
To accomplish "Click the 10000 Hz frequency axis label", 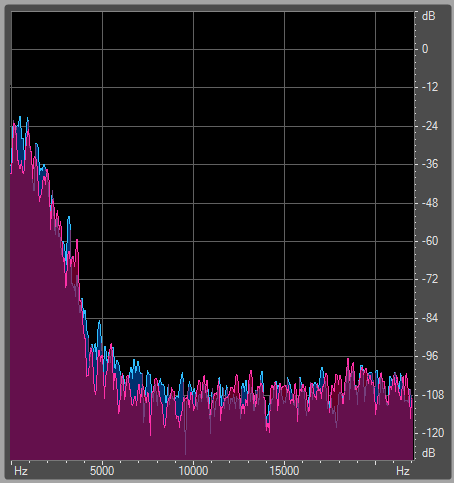I will tap(193, 471).
